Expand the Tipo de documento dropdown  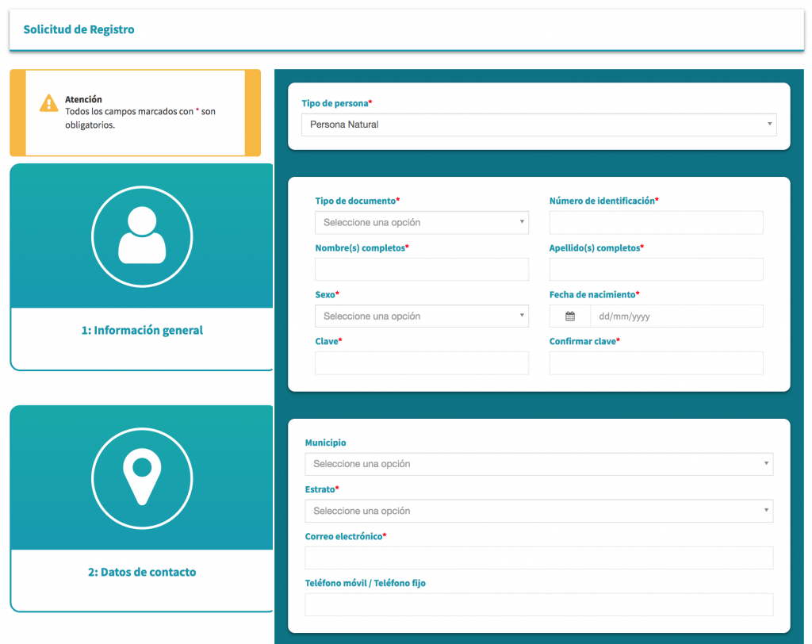click(421, 223)
